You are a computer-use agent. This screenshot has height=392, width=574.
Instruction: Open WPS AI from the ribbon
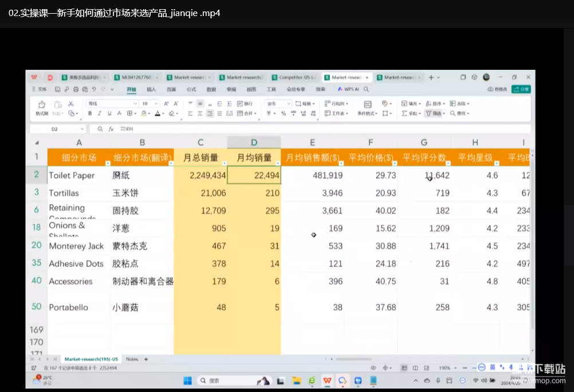click(x=348, y=89)
